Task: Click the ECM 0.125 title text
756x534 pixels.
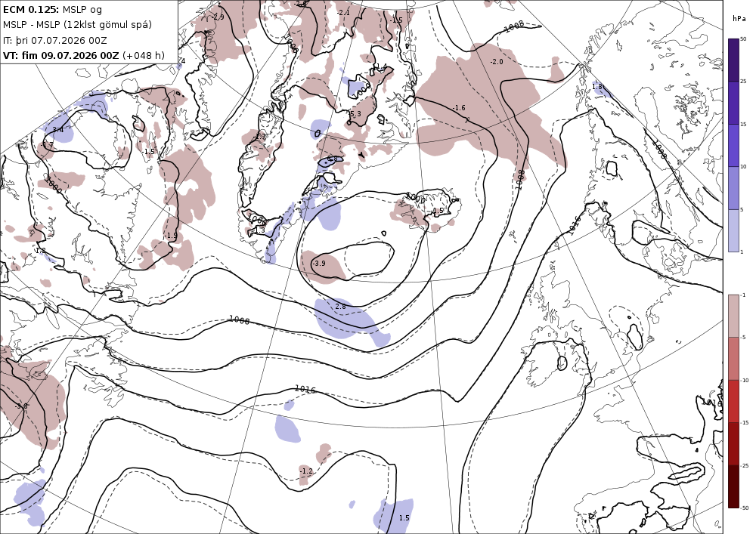Action: (x=31, y=9)
